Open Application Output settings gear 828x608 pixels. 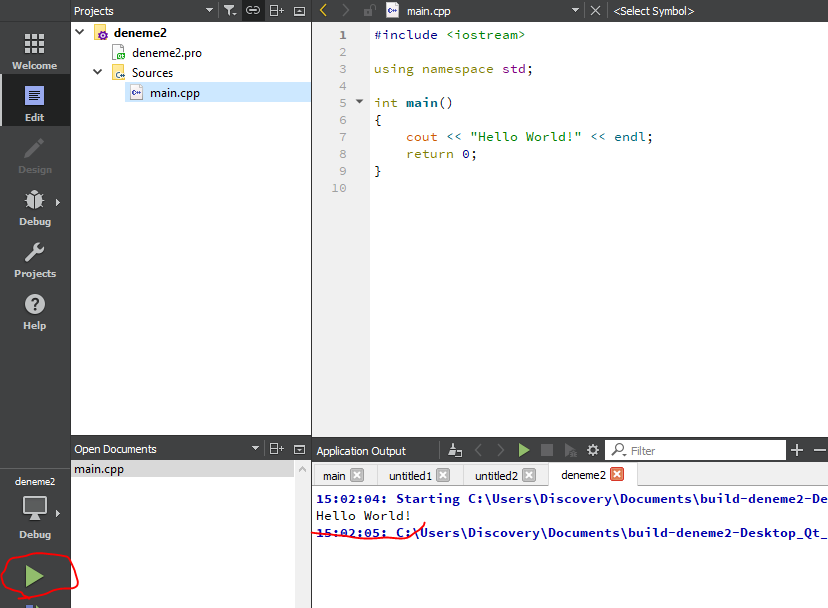(592, 451)
